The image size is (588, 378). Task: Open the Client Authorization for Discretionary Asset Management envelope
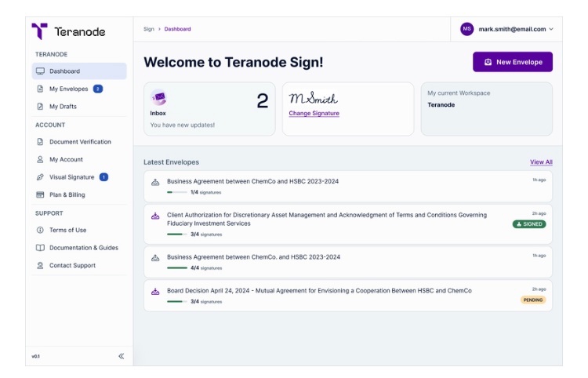click(348, 224)
